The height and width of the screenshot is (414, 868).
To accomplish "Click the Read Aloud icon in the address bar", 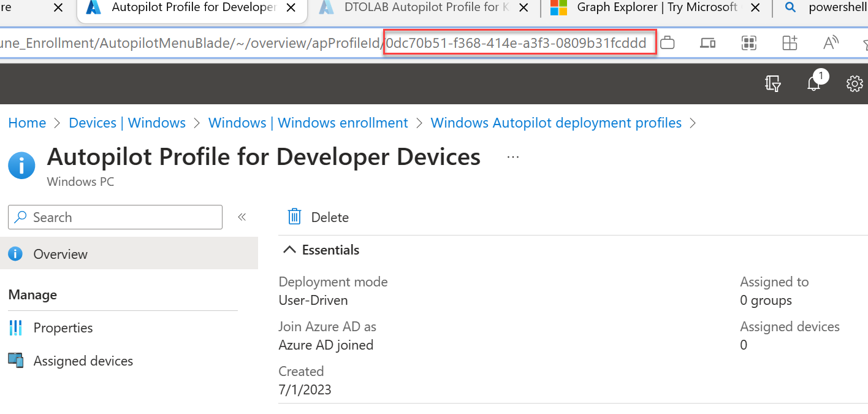I will [x=831, y=43].
